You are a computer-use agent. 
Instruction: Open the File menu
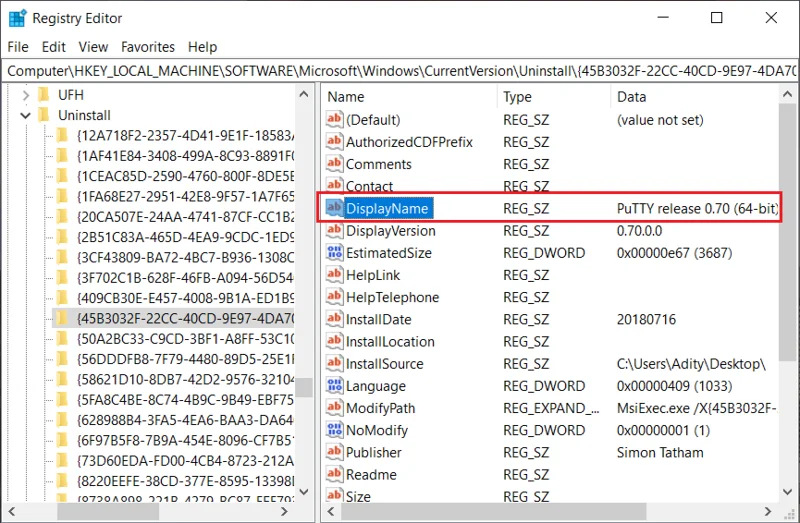[18, 47]
